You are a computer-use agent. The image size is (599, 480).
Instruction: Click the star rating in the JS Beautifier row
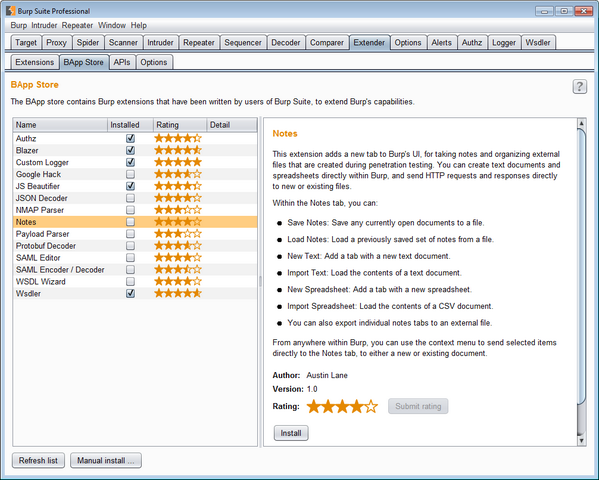(x=178, y=186)
